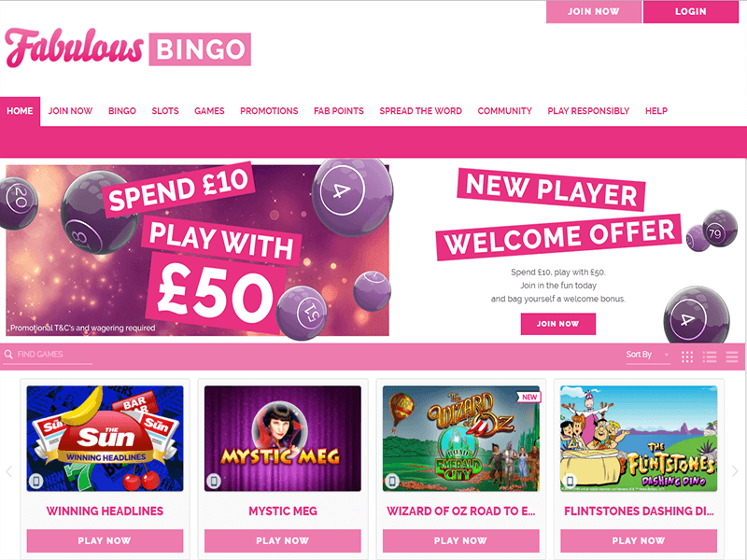Image resolution: width=747 pixels, height=560 pixels.
Task: Click the Fabulous Bingo logo
Action: 128,48
